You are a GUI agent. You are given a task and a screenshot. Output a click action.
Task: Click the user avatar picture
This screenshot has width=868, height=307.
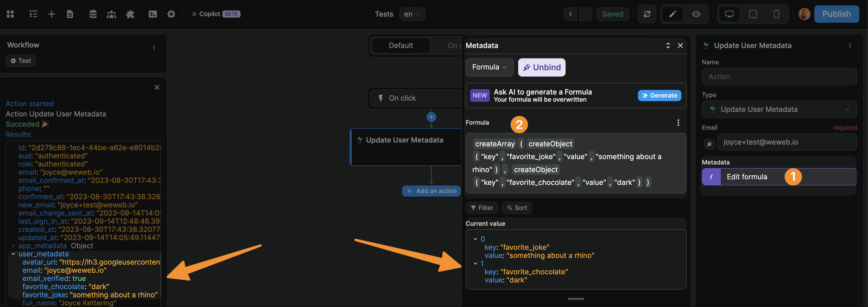(x=805, y=14)
